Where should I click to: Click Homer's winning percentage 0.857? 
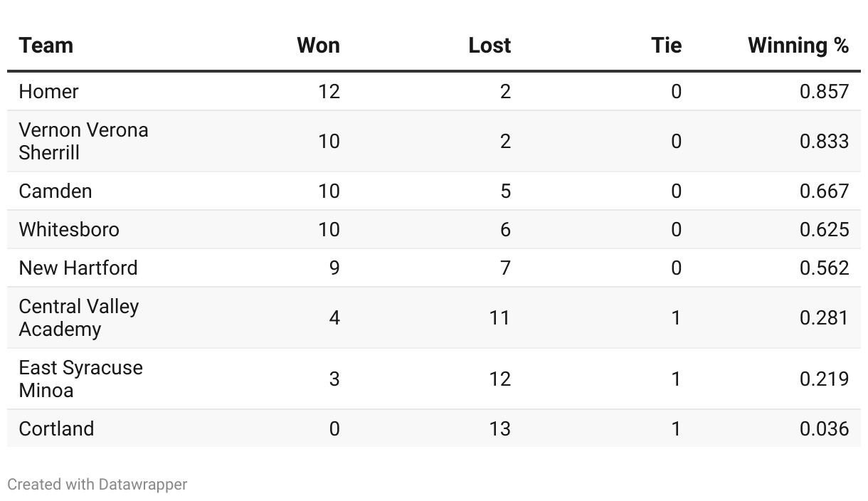pos(824,91)
